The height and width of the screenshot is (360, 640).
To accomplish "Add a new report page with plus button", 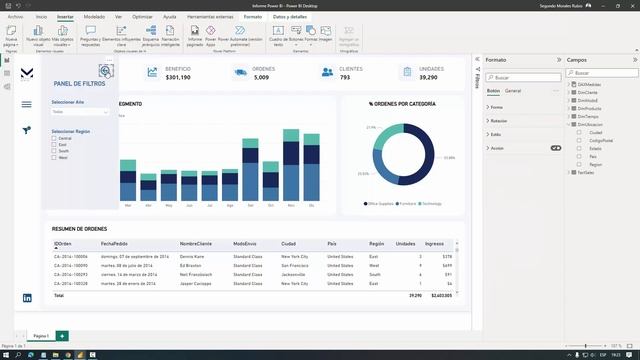I will (62, 336).
